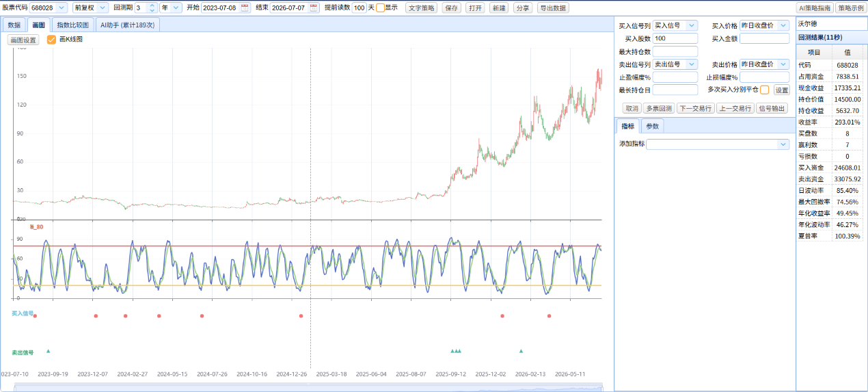Image resolution: width=868 pixels, height=392 pixels.
Task: Click the 多票回测 button
Action: click(x=658, y=108)
